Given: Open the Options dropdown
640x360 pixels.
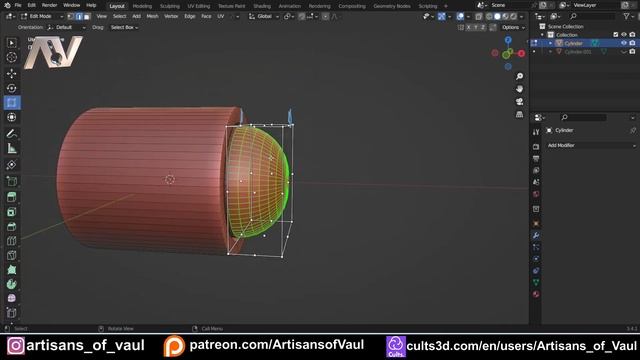Looking at the screenshot, I should [x=513, y=27].
